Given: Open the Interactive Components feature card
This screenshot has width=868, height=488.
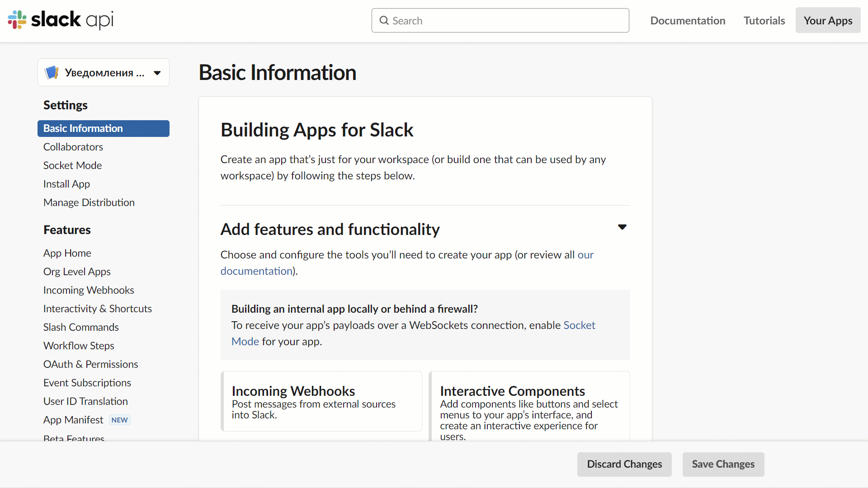Looking at the screenshot, I should [529, 406].
